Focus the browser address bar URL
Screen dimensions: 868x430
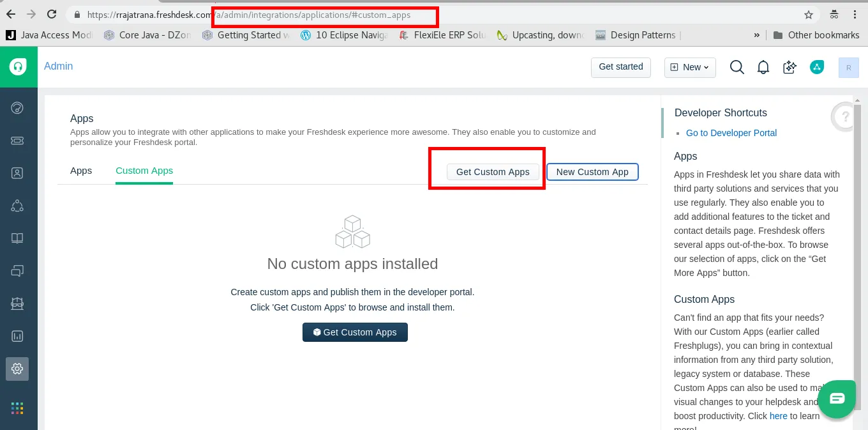(434, 15)
